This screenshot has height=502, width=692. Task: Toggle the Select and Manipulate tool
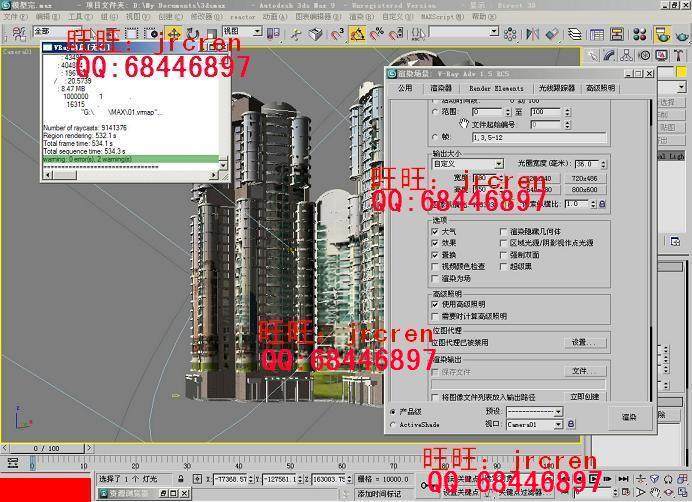click(x=297, y=34)
